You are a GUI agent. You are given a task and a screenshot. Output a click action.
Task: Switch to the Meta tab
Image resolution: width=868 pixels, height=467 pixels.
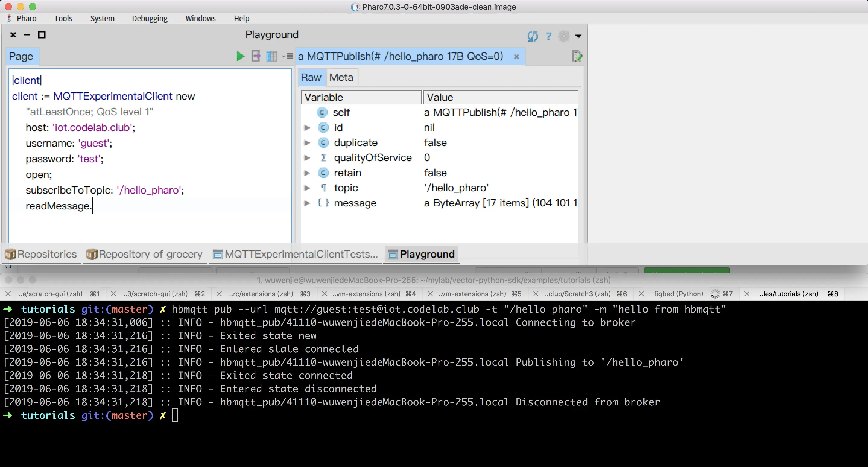pos(341,78)
